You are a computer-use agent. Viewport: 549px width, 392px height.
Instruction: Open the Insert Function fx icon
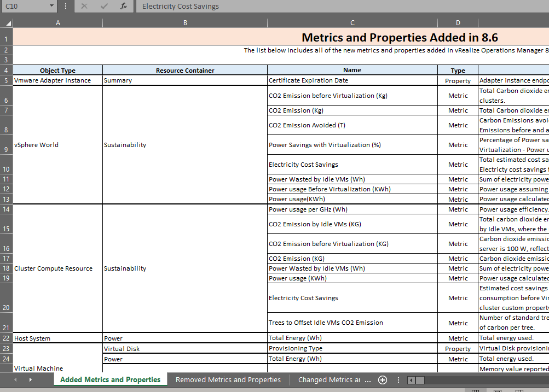click(123, 6)
